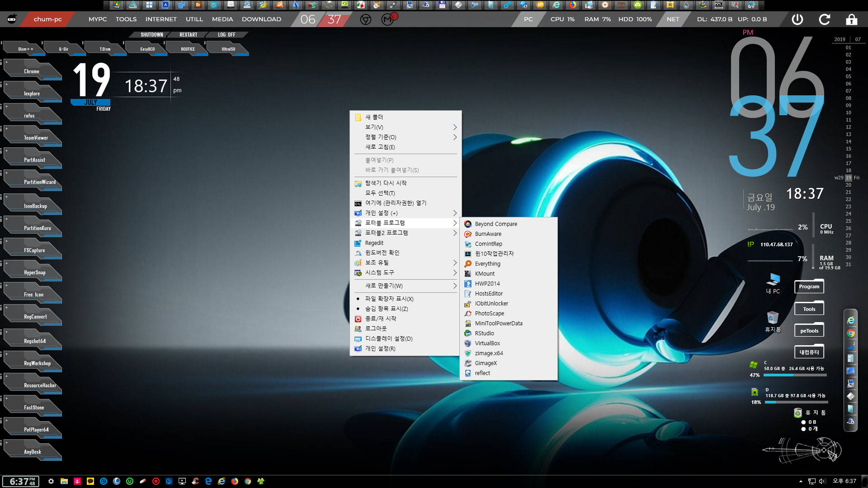The height and width of the screenshot is (488, 868).
Task: Open the peTools folder button
Action: [x=809, y=330]
